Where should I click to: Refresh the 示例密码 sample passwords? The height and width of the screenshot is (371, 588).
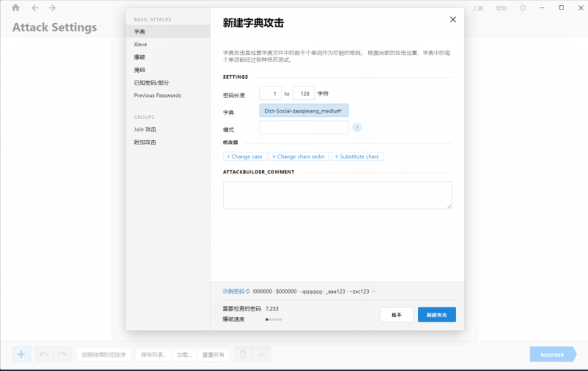click(247, 291)
